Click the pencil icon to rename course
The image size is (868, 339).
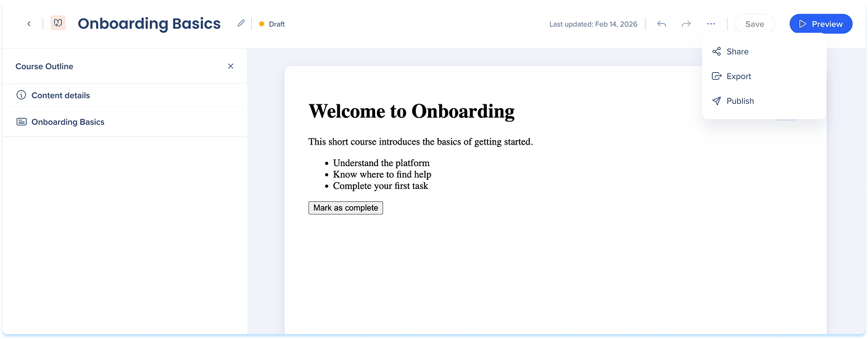pyautogui.click(x=241, y=23)
